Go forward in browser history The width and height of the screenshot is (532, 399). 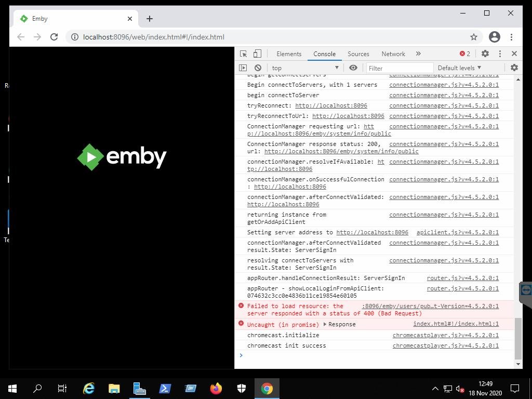(37, 37)
